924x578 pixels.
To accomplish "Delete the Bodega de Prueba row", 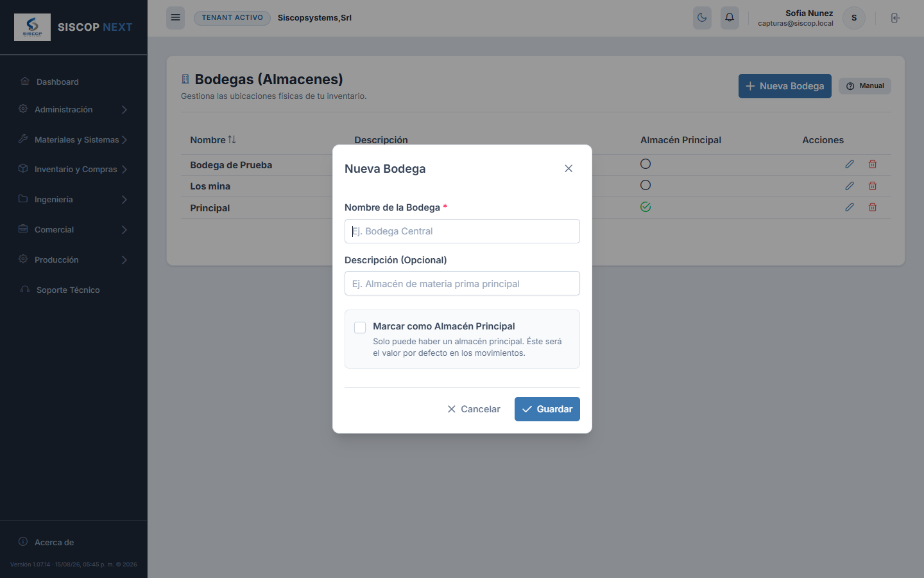I will pyautogui.click(x=873, y=164).
